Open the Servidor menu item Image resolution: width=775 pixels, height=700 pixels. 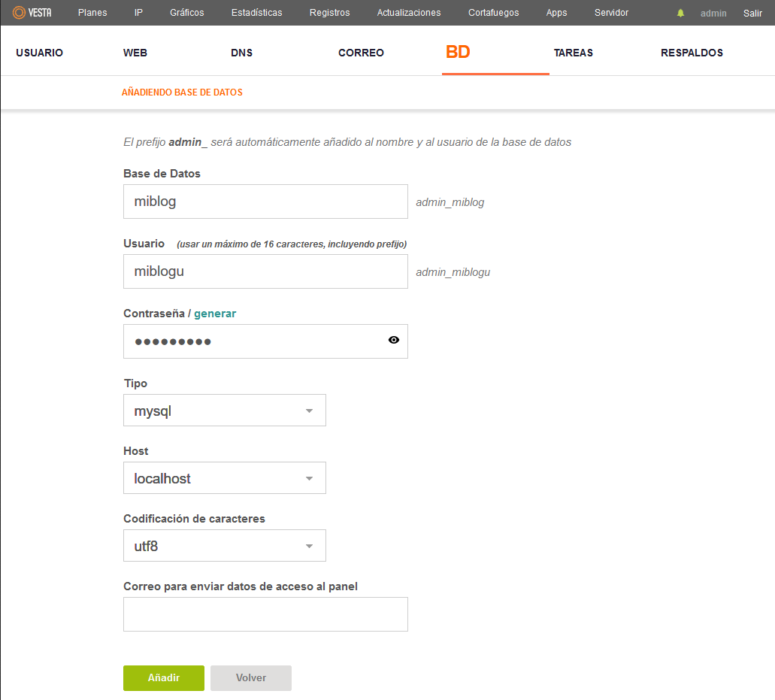point(611,13)
